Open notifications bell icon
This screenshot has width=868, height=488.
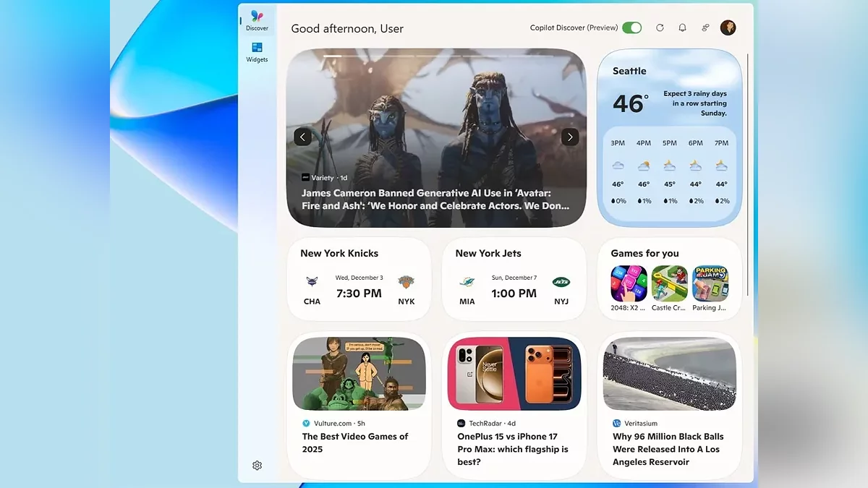pos(682,27)
